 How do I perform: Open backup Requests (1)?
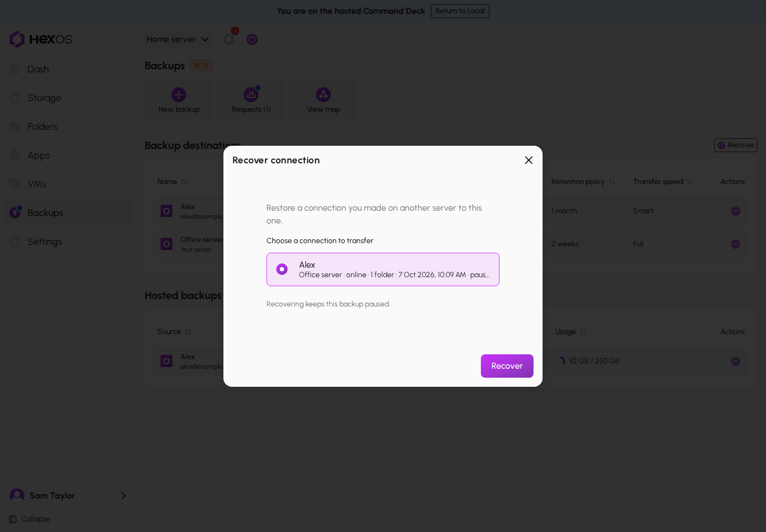point(251,101)
